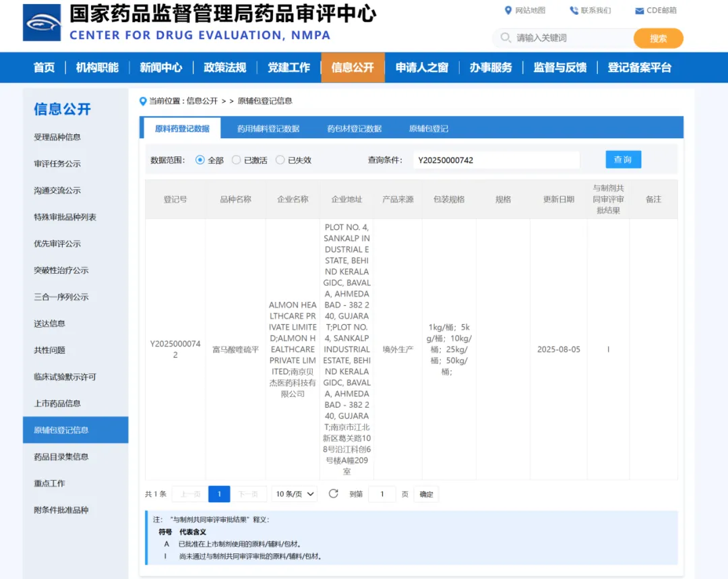The width and height of the screenshot is (728, 579).
Task: Click the 联系我们 link text
Action: click(596, 10)
